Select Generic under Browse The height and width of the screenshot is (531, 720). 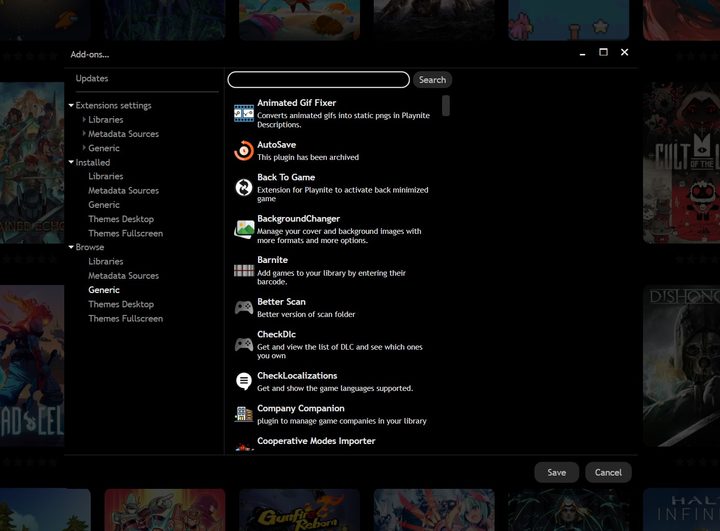tap(104, 290)
